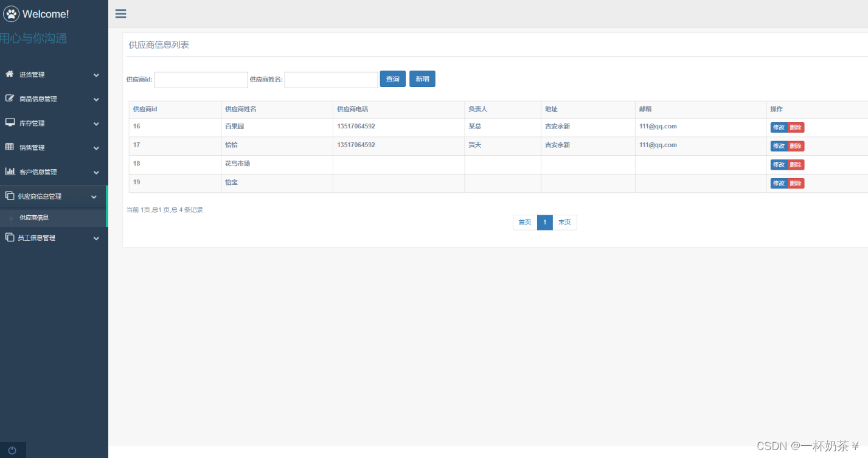Click the copy icon beside 员工信息管理
868x458 pixels.
pyautogui.click(x=9, y=237)
